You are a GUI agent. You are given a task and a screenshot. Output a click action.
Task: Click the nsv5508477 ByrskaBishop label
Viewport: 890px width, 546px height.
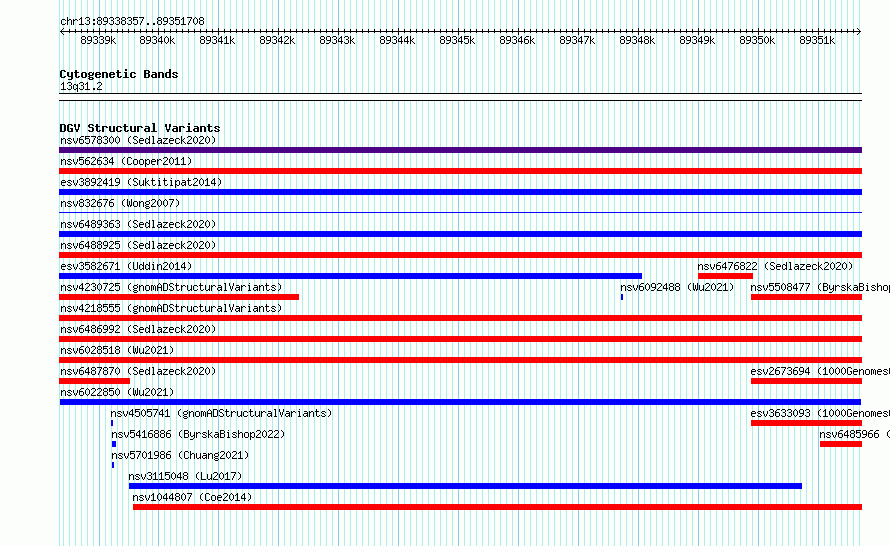click(x=820, y=287)
